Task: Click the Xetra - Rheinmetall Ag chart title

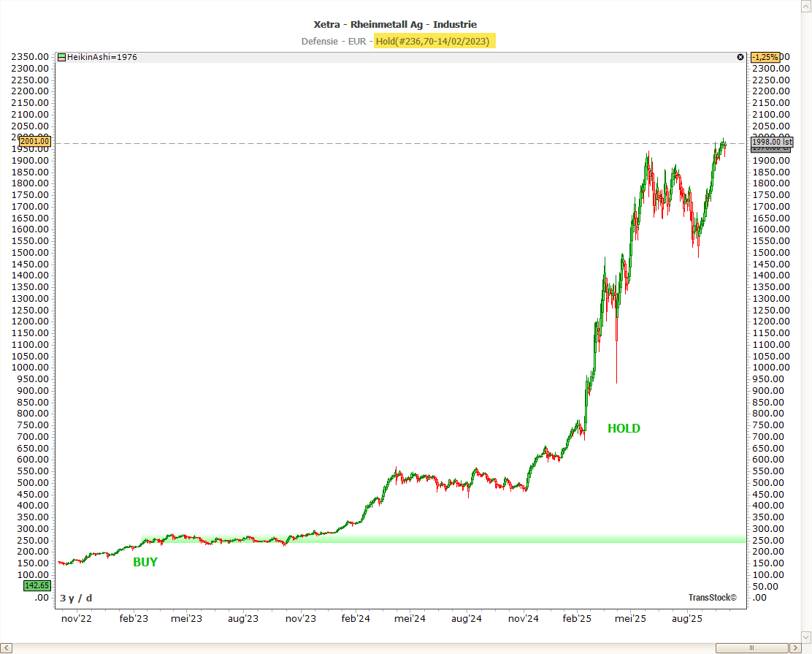Action: coord(395,25)
